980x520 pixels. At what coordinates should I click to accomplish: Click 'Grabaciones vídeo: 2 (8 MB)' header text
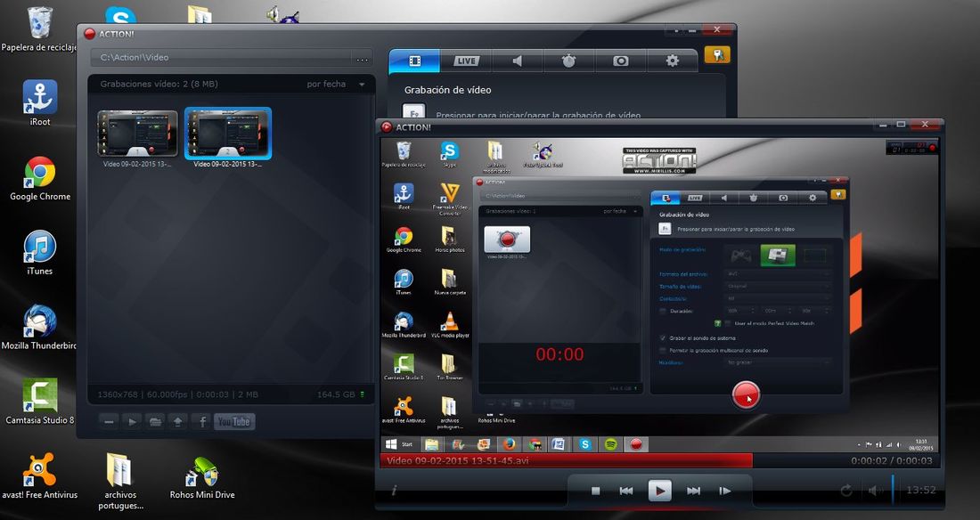159,84
